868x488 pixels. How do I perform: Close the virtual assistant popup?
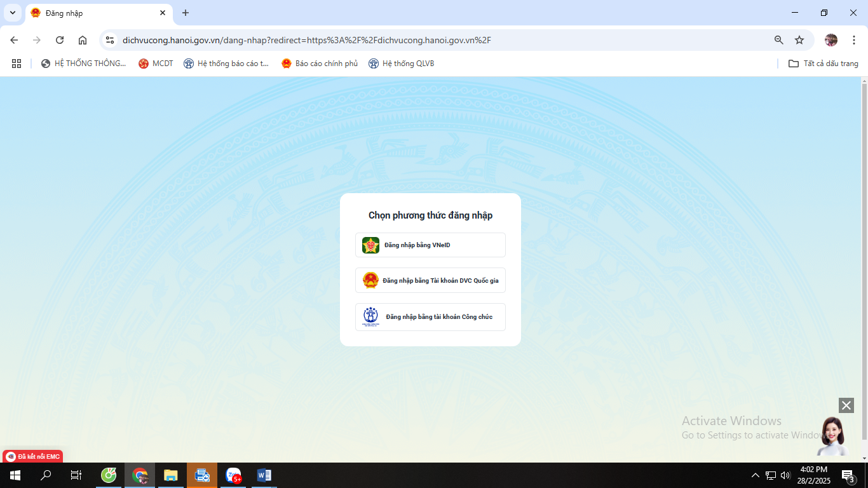(x=846, y=405)
